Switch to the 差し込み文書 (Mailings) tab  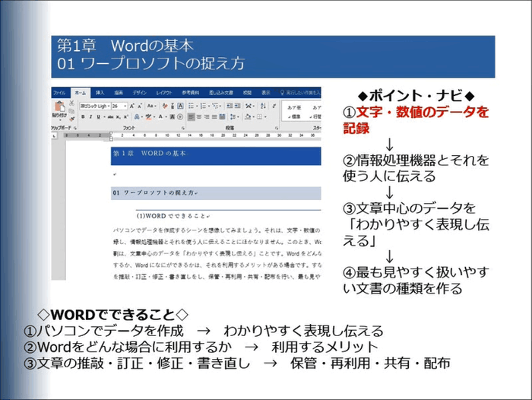[221, 93]
